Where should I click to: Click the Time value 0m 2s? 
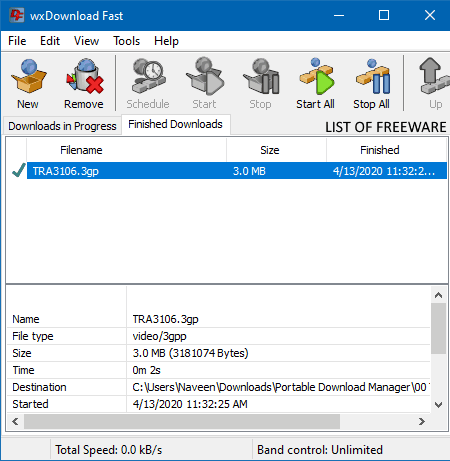tap(146, 370)
